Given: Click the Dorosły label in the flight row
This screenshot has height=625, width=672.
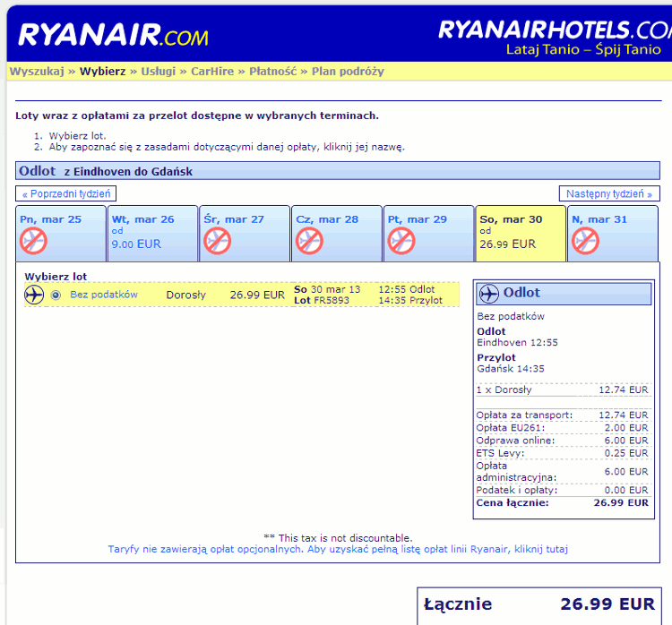Looking at the screenshot, I should [186, 295].
